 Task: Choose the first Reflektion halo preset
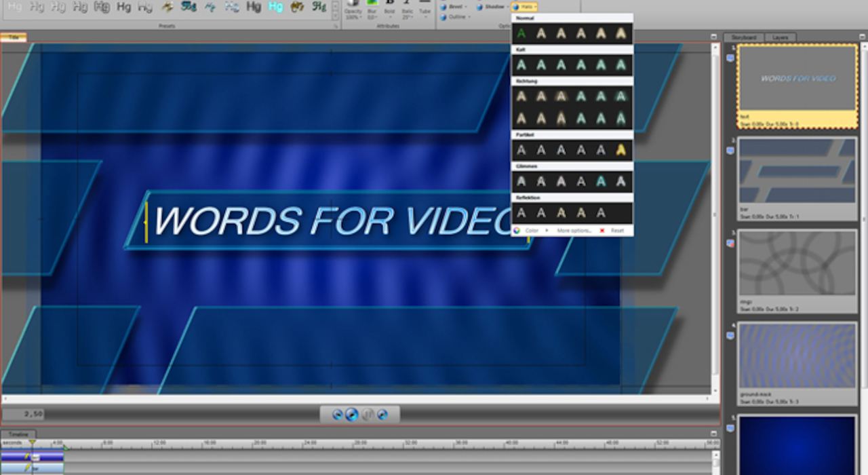pos(521,213)
